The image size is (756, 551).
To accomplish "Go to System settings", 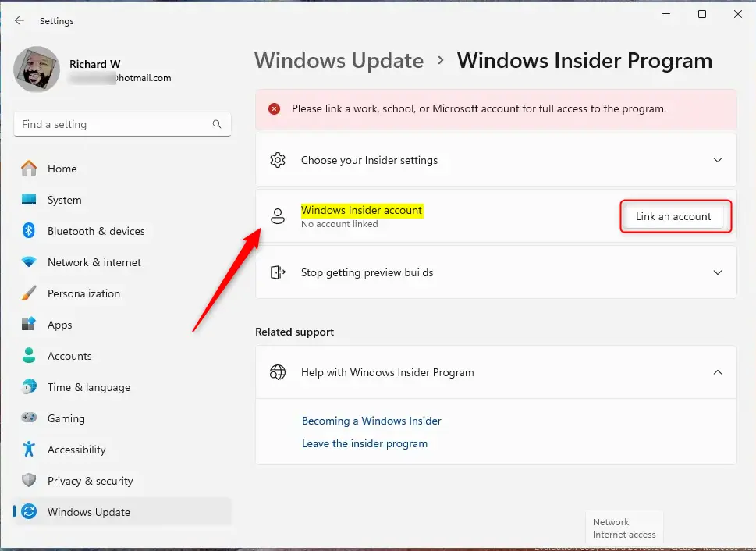I will (x=65, y=200).
